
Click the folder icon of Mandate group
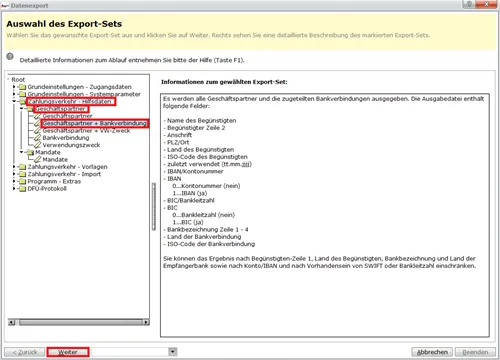pyautogui.click(x=30, y=152)
